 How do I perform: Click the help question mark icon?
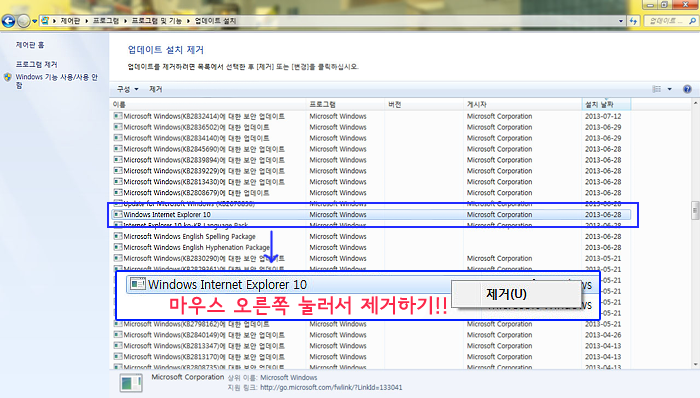tap(687, 89)
